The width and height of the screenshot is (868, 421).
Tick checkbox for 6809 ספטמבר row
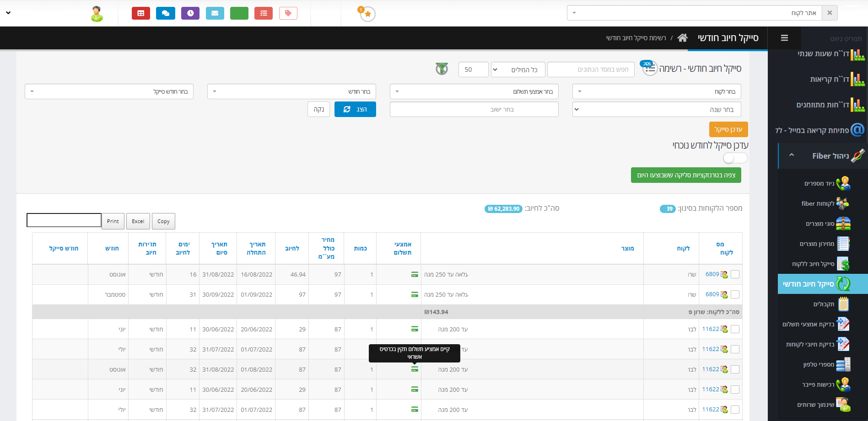(x=735, y=294)
